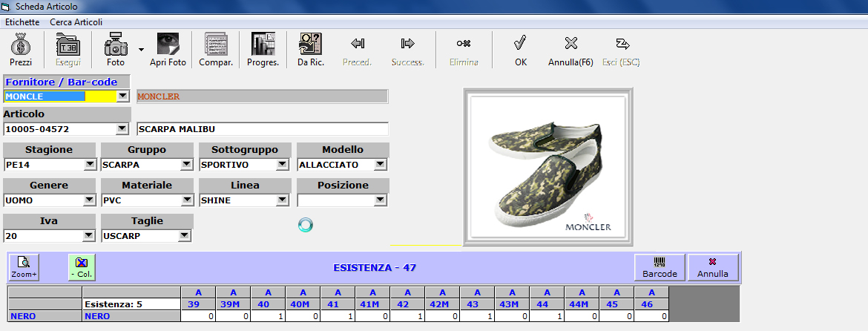Expand the Genere UOMO dropdown

tap(89, 200)
